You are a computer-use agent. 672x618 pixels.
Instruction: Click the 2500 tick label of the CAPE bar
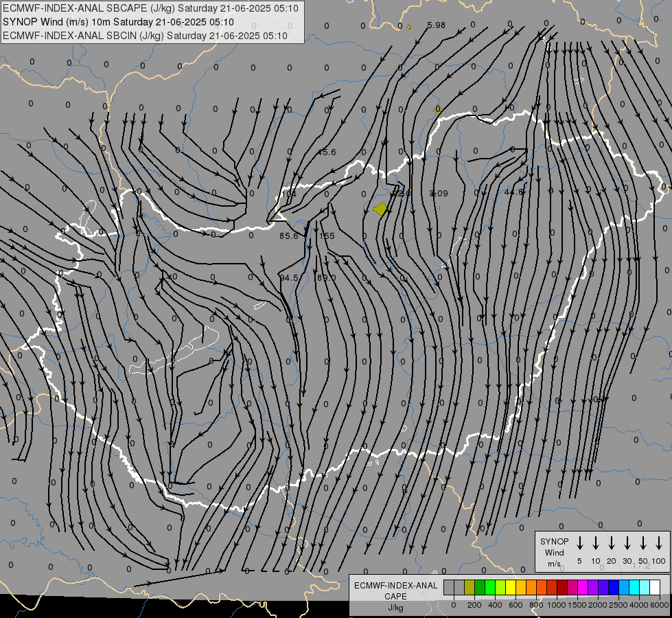click(x=618, y=605)
